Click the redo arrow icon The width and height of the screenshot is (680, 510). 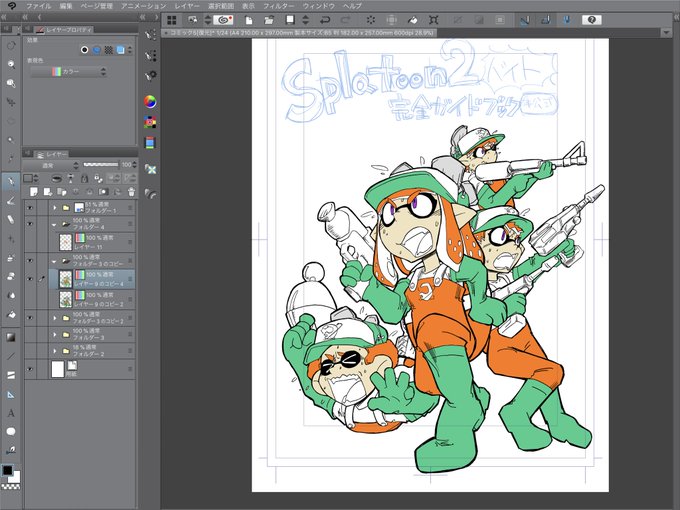[x=346, y=20]
